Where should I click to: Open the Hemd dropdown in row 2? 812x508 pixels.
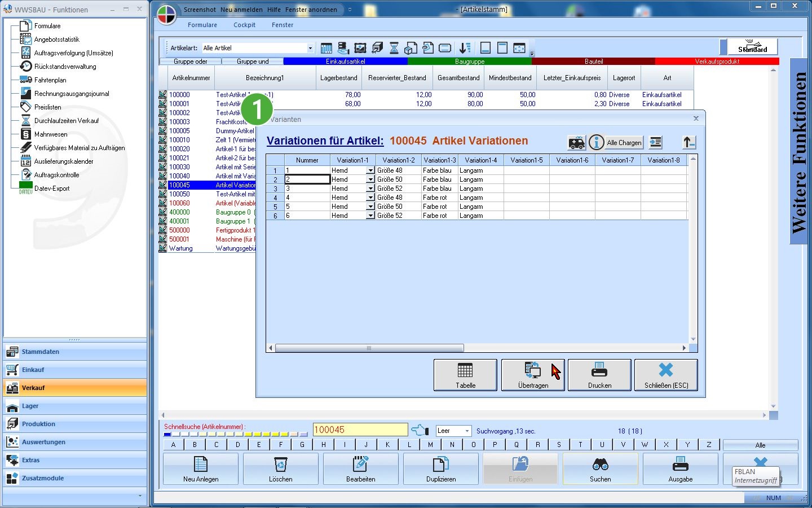click(x=370, y=179)
